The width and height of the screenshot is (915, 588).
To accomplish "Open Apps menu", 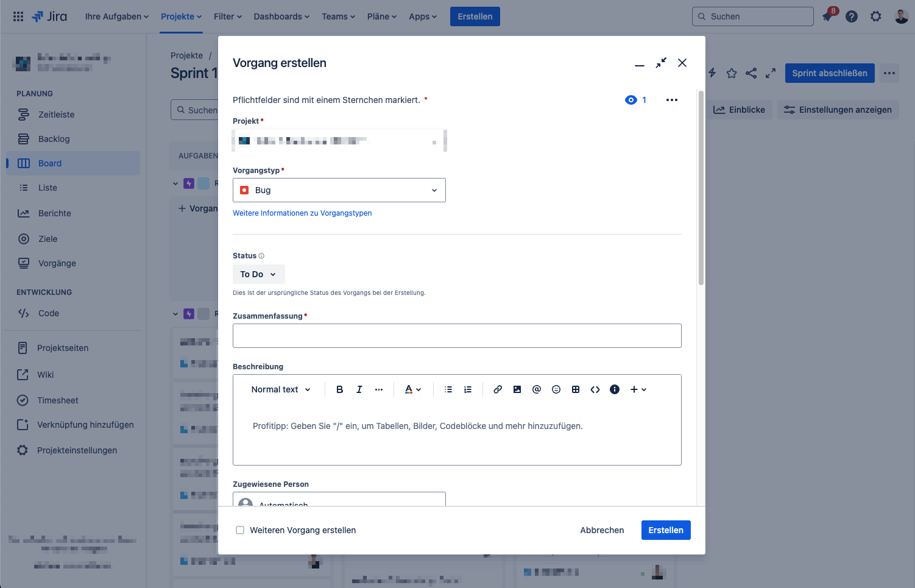I will click(x=423, y=16).
